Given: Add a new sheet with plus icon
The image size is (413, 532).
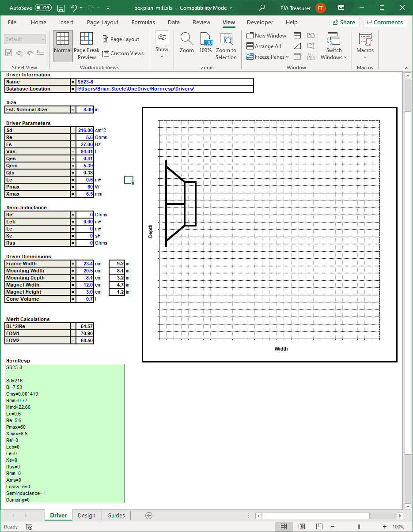Looking at the screenshot, I should coord(149,515).
